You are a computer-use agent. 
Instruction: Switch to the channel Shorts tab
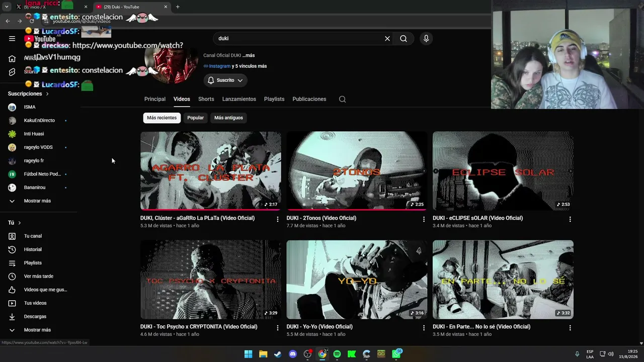click(206, 99)
